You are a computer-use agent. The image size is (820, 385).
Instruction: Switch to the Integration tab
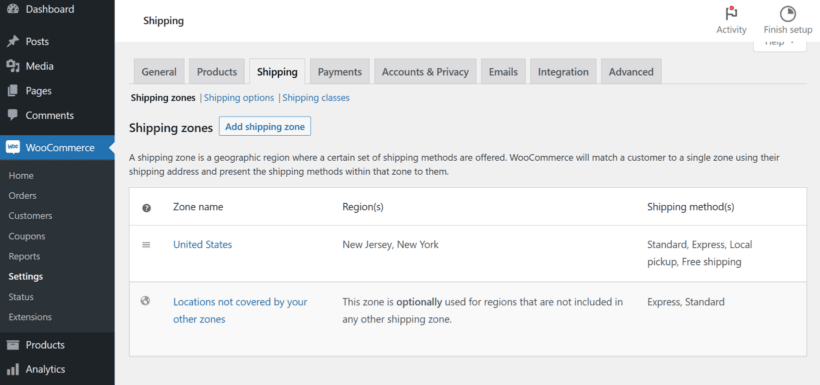click(x=563, y=72)
